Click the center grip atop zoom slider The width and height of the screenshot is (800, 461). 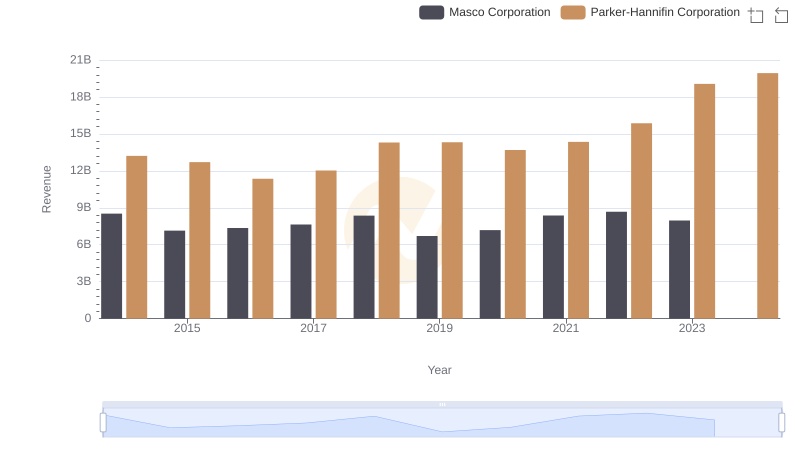[442, 404]
